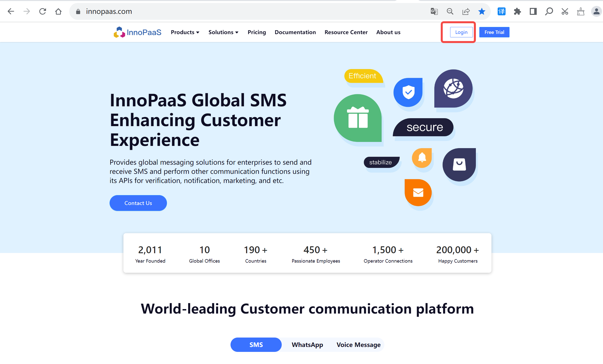Click the Free Trial button
The width and height of the screenshot is (603, 364).
(494, 32)
